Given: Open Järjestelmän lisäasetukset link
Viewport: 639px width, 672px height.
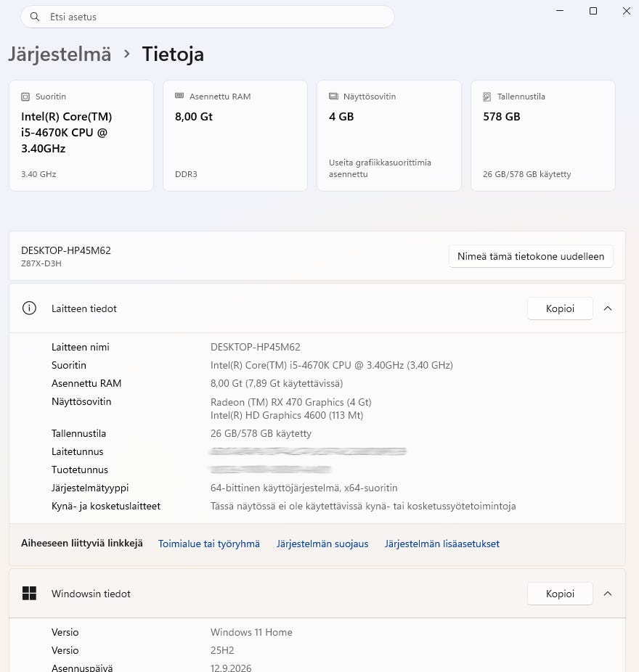Looking at the screenshot, I should [441, 544].
